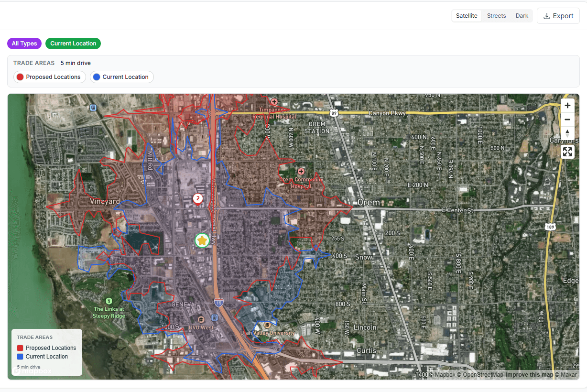587x392 pixels.
Task: Enter fullscreen map mode
Action: [567, 152]
